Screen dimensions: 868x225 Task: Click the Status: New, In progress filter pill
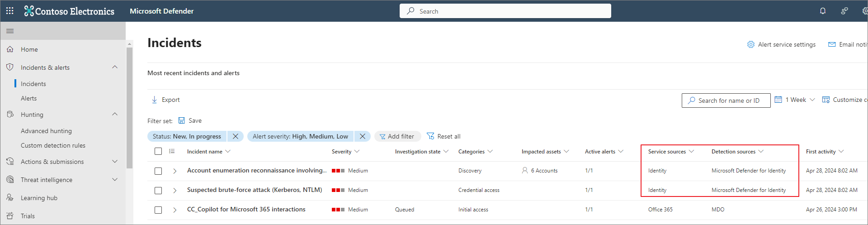tap(187, 136)
